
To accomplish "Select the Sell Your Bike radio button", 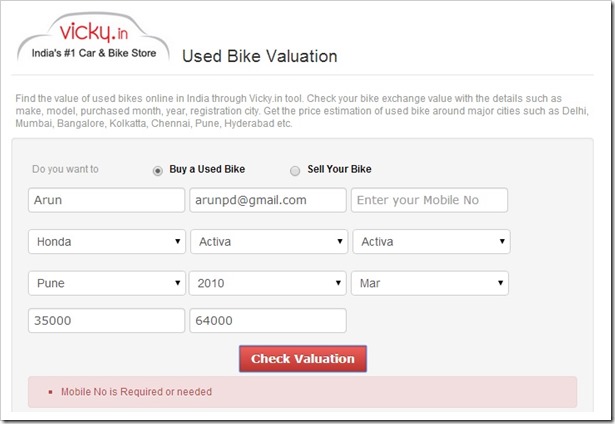I will (295, 170).
